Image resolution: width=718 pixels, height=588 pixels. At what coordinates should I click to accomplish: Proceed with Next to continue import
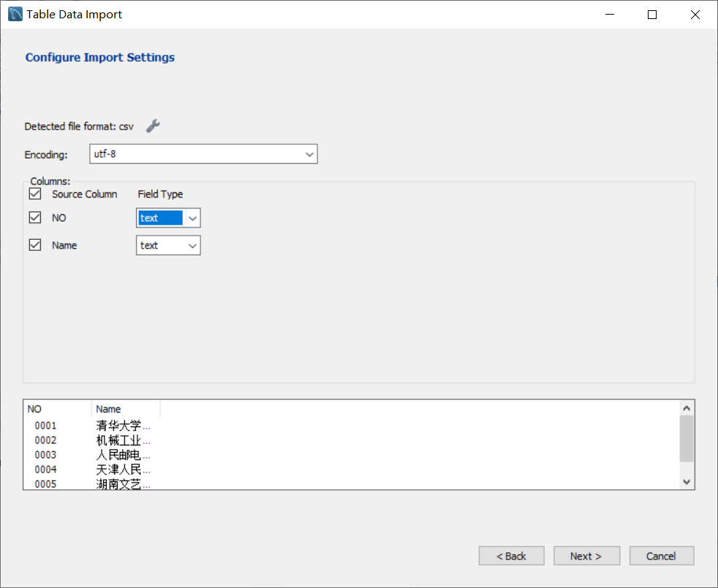(x=586, y=555)
